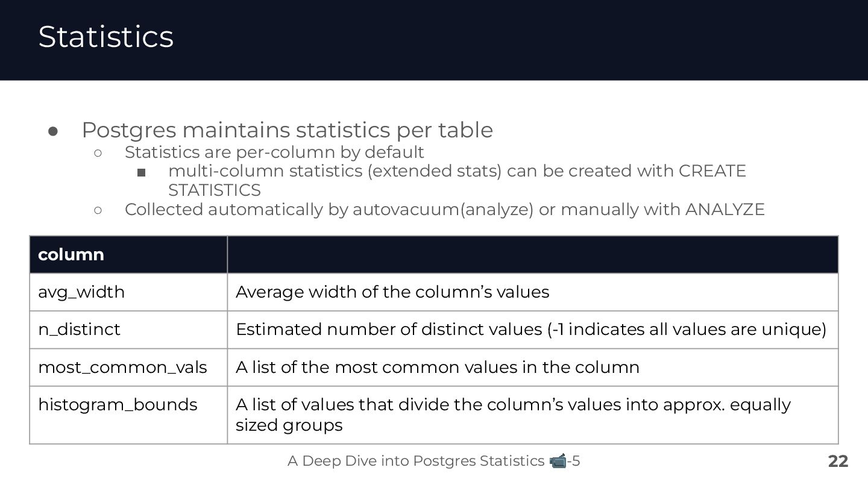Select the avg_width table cell
The height and width of the screenshot is (488, 868).
[81, 292]
